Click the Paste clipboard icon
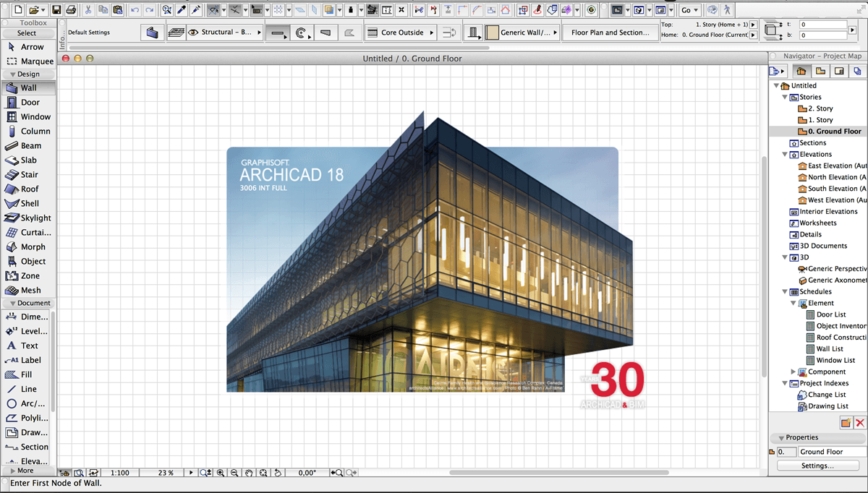868x493 pixels. coord(116,10)
